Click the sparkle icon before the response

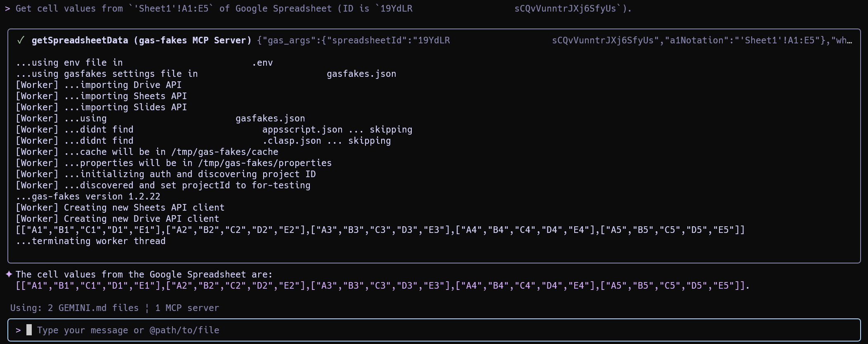(9, 274)
